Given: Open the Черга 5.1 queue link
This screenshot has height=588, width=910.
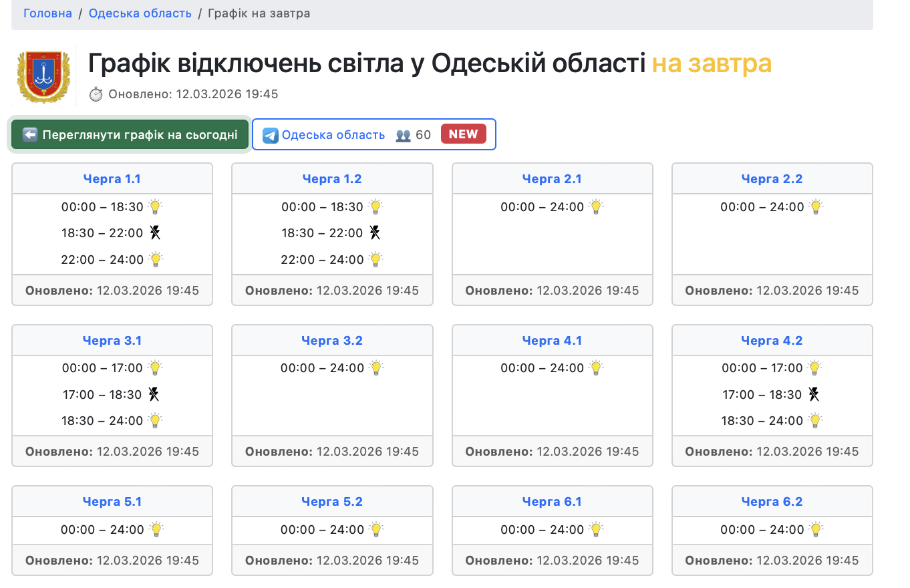Looking at the screenshot, I should pos(112,502).
